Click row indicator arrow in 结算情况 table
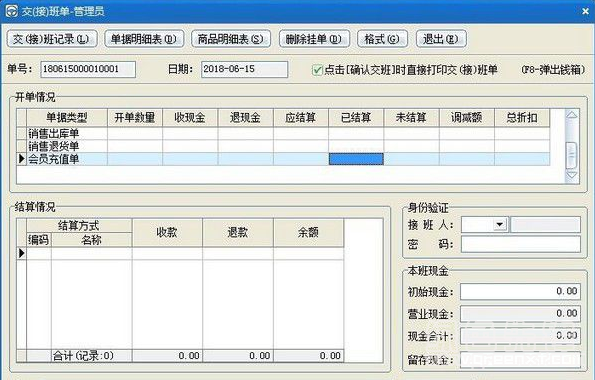The image size is (595, 380). coord(22,253)
